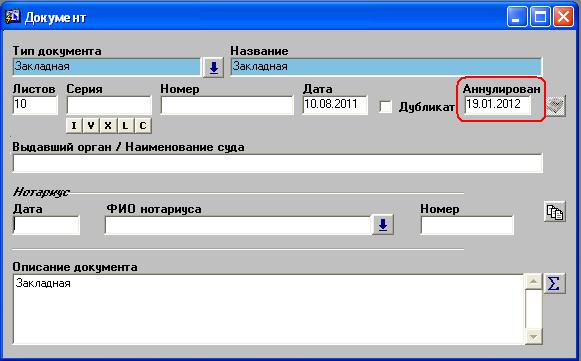Maximize the Документ window
Viewport: 581px width, 361px height.
click(x=540, y=17)
